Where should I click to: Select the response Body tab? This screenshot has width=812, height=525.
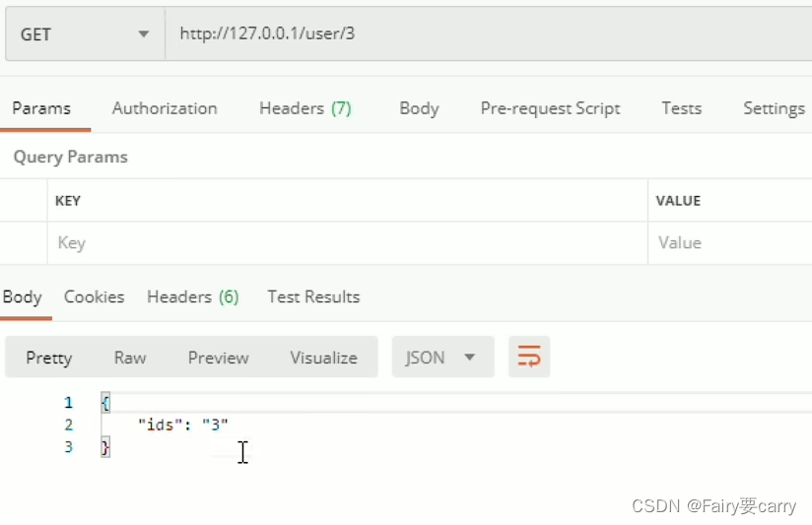23,296
